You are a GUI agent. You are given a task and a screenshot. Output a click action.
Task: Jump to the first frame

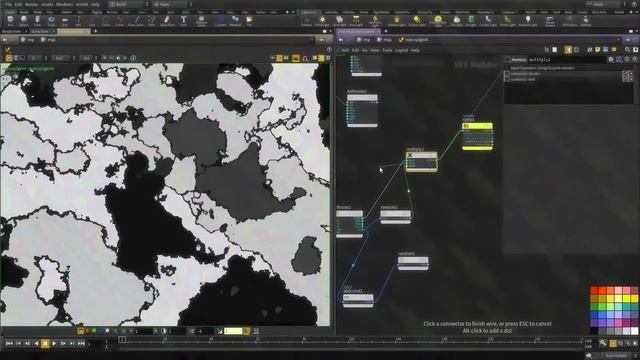[9, 344]
